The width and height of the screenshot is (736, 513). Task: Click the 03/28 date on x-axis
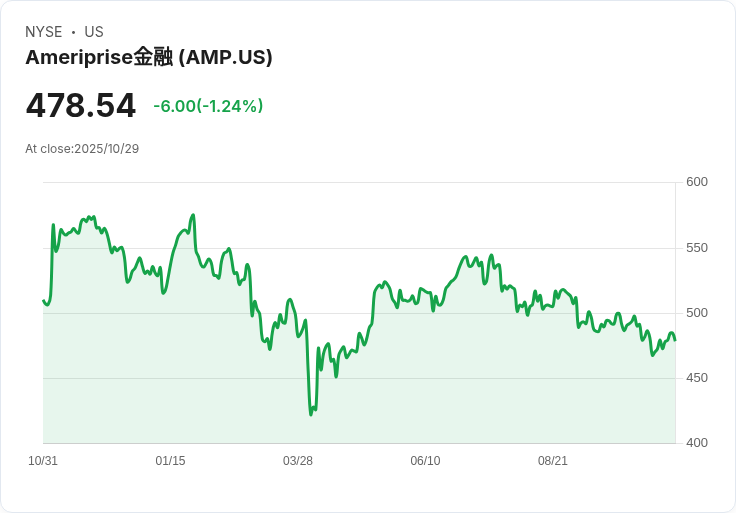pyautogui.click(x=298, y=461)
